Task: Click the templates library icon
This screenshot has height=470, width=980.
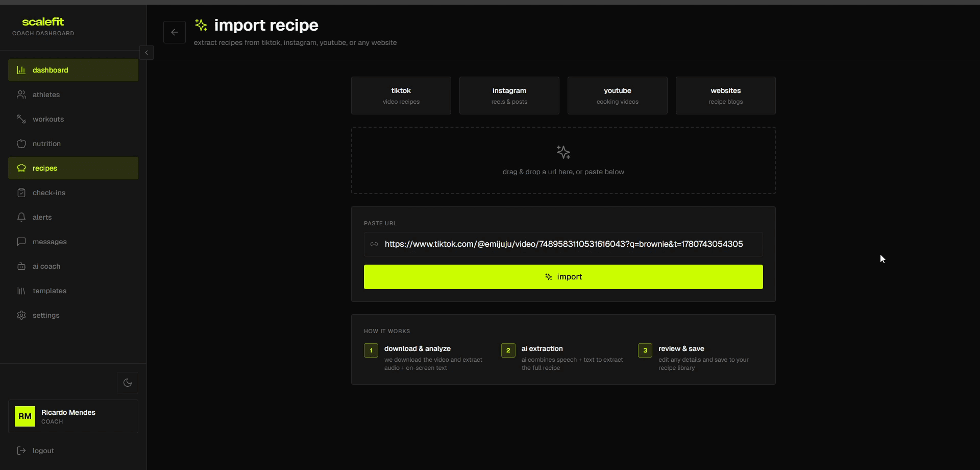Action: (x=21, y=291)
